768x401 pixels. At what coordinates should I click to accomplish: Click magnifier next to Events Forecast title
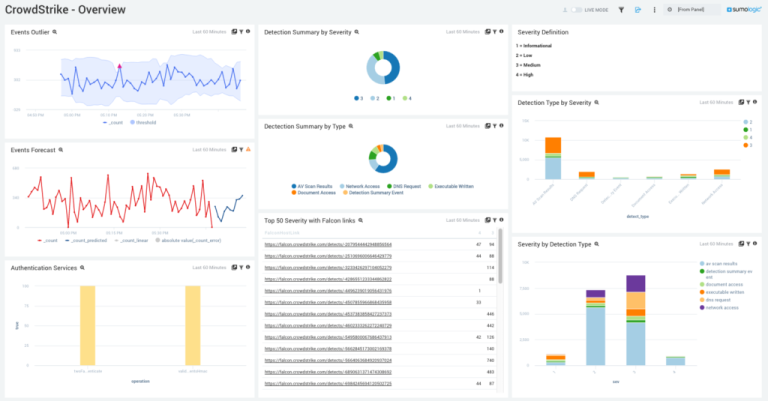pyautogui.click(x=61, y=150)
